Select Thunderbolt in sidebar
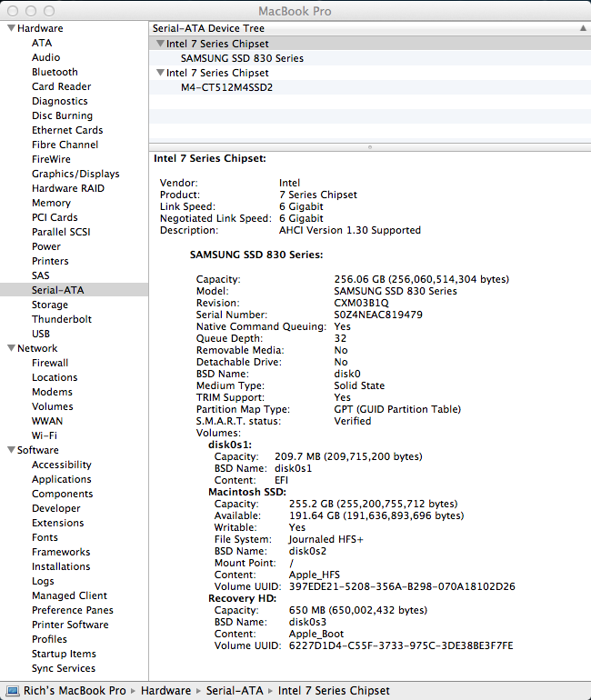 pyautogui.click(x=62, y=319)
